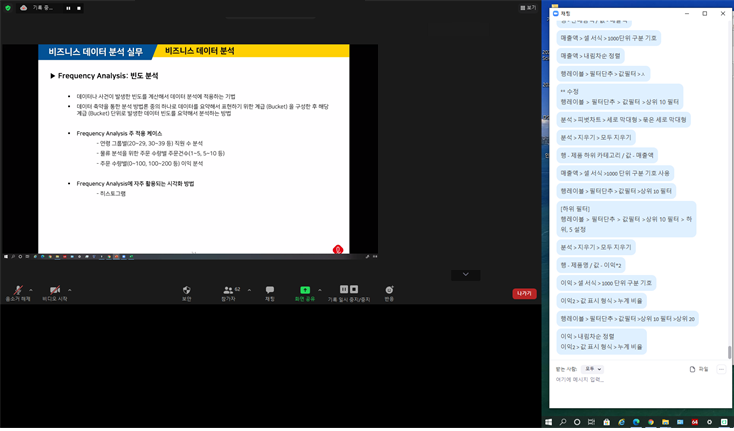Screen dimensions: 734x431
Task: Start video using the camera toggle
Action: point(55,291)
